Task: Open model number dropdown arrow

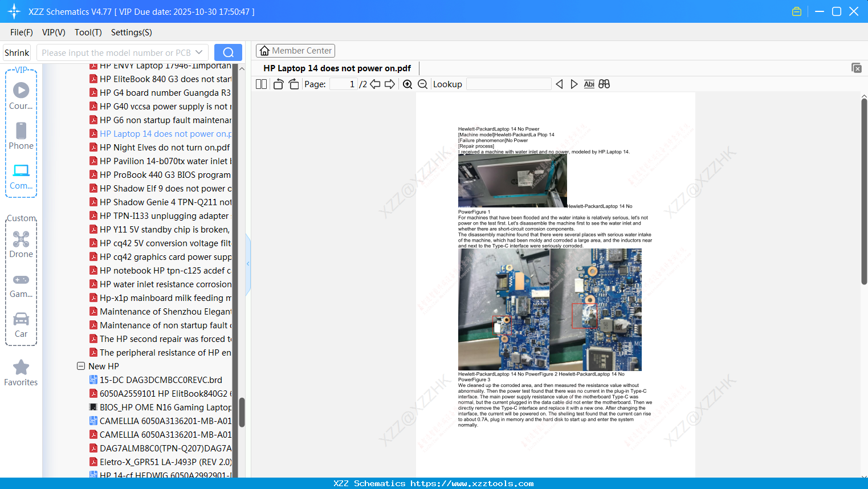Action: point(199,52)
